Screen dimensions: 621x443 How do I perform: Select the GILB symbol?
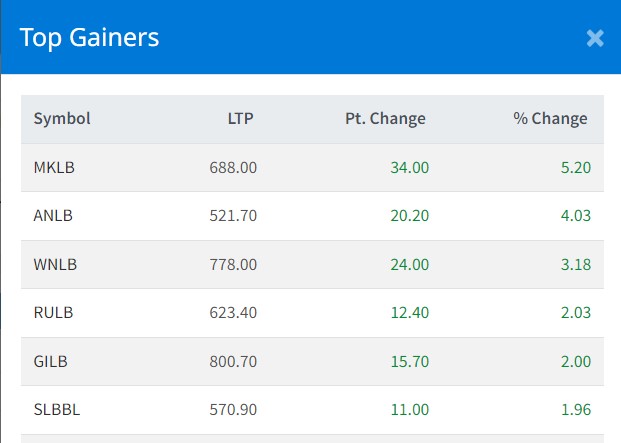tap(51, 361)
